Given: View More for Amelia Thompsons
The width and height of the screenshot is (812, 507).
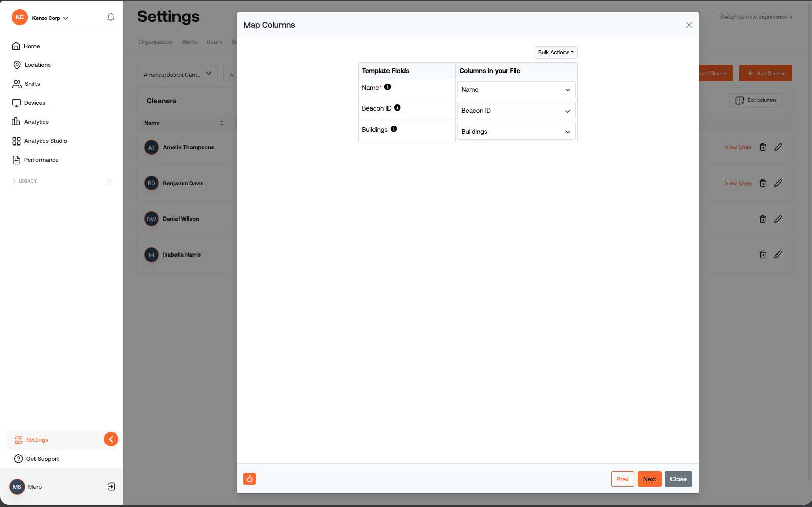Looking at the screenshot, I should [738, 147].
